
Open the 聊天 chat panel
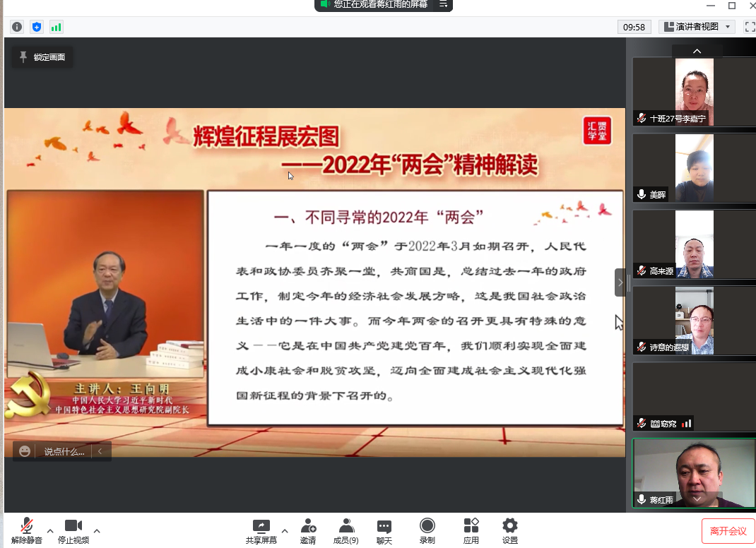click(384, 530)
